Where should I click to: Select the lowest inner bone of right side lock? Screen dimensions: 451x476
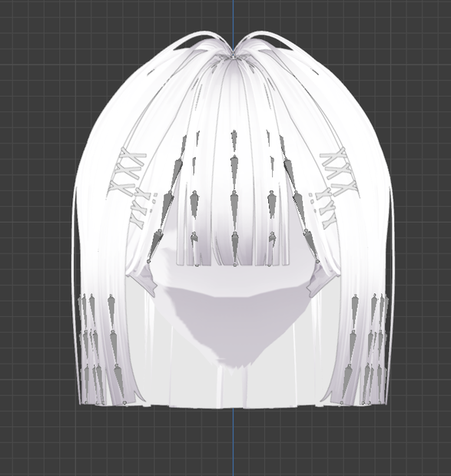click(x=346, y=382)
